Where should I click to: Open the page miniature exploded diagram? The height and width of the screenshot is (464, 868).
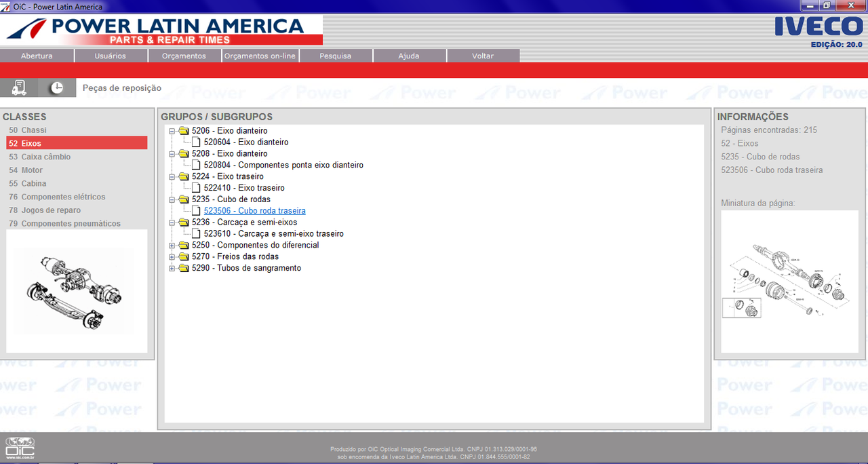(x=789, y=282)
